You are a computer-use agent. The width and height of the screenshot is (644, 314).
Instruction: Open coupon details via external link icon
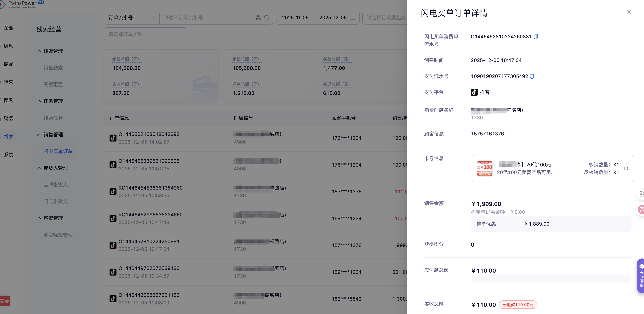point(626,168)
